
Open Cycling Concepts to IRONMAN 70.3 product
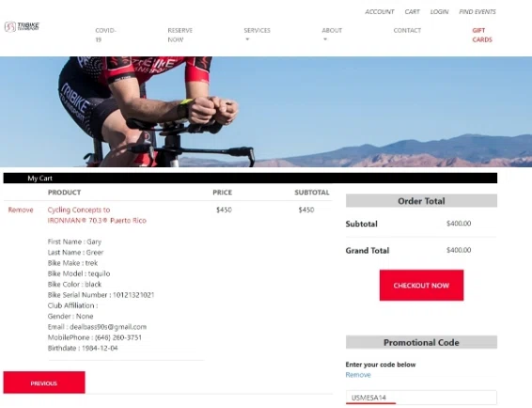click(x=97, y=215)
